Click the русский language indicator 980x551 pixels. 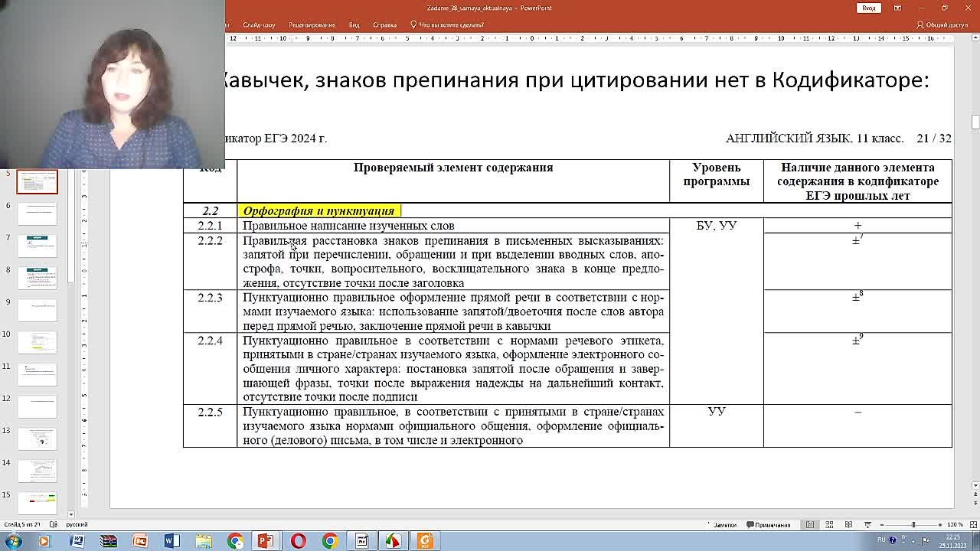77,525
